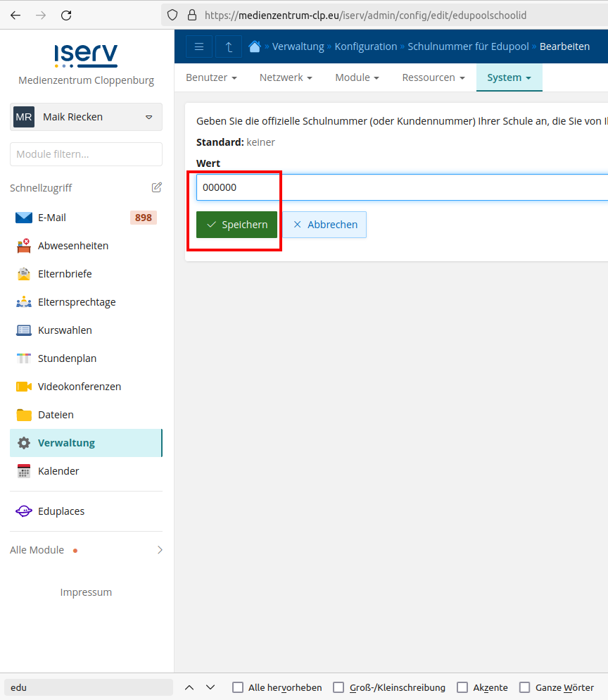Open Abwesenheiten module icon
Viewport: 608px width, 700px height.
[x=24, y=246]
